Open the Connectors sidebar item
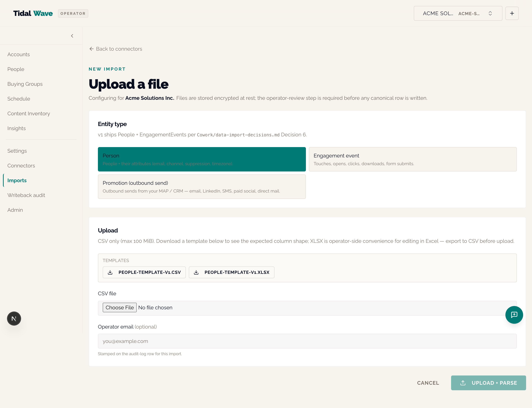The width and height of the screenshot is (532, 408). (x=21, y=166)
